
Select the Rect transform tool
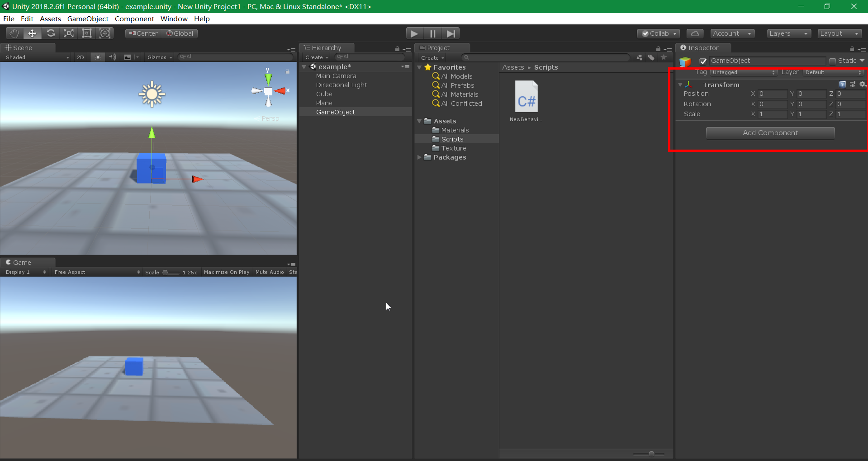point(87,33)
